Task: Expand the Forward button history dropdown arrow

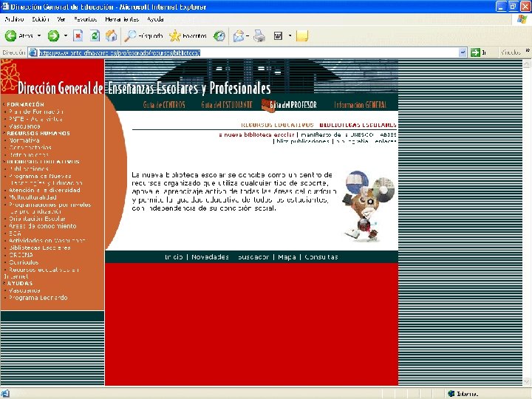Action: pos(66,35)
